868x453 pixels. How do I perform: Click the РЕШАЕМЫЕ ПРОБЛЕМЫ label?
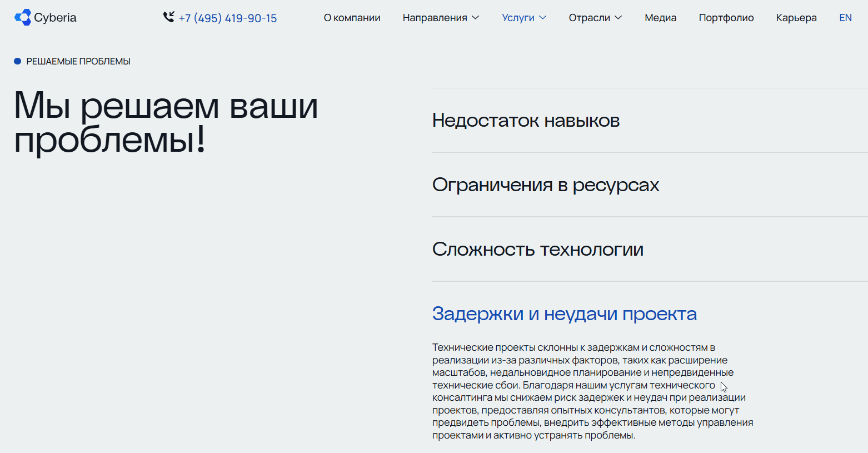[78, 61]
